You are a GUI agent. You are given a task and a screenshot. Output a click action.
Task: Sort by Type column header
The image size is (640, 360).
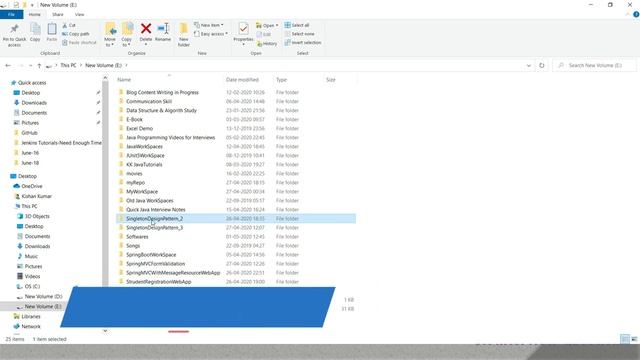click(281, 80)
